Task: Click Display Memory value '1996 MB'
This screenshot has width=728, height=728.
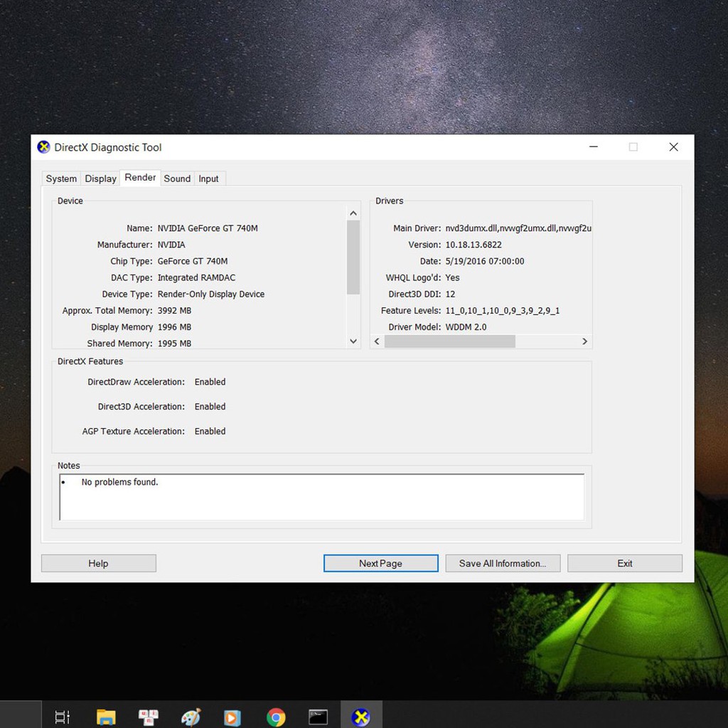Action: pos(175,327)
